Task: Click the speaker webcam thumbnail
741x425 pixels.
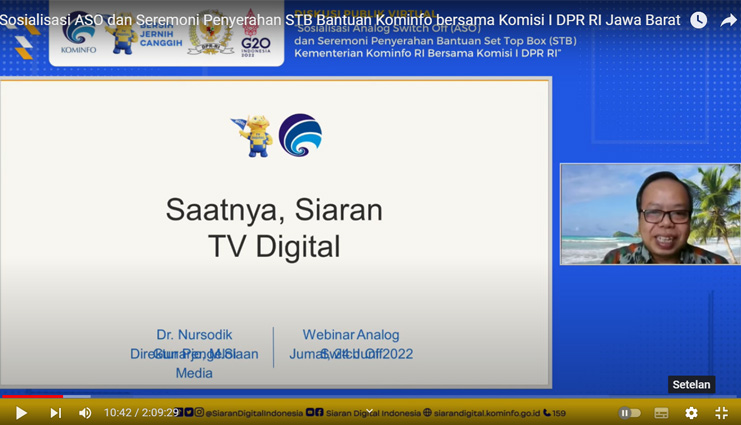Action: pyautogui.click(x=650, y=214)
